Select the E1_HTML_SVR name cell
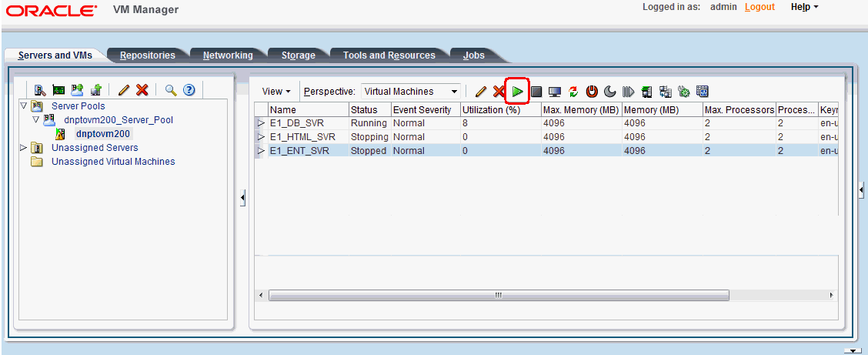The width and height of the screenshot is (868, 355). pos(309,137)
